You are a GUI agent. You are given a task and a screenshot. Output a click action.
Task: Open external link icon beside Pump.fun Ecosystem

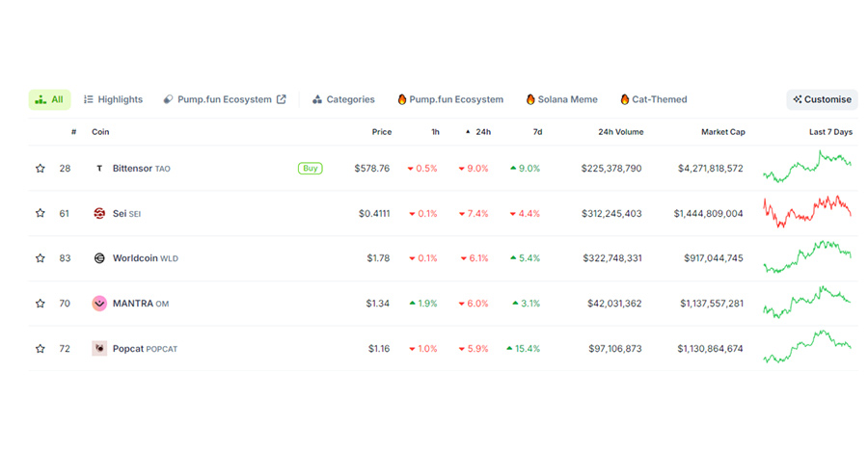(282, 99)
